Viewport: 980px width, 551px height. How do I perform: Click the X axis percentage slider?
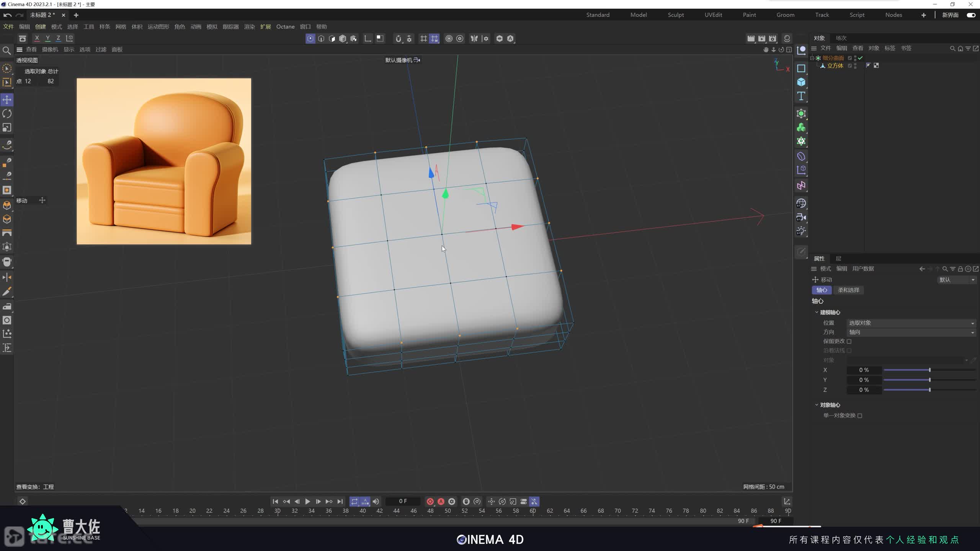point(929,370)
